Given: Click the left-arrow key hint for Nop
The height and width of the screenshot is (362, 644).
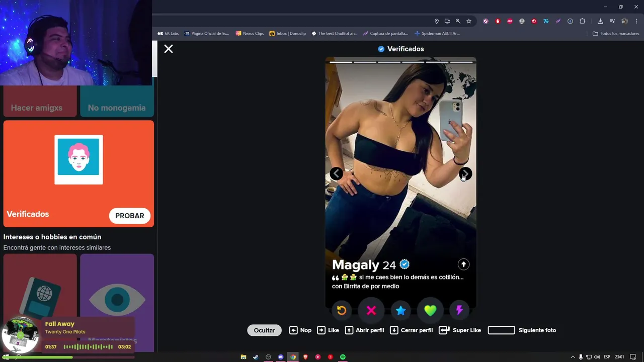Looking at the screenshot, I should click(293, 330).
